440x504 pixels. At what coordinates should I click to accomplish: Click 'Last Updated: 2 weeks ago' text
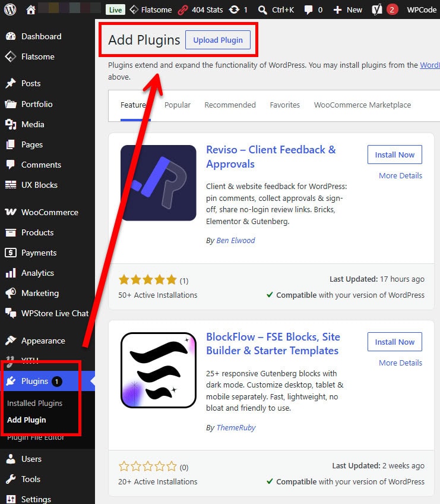tap(378, 466)
